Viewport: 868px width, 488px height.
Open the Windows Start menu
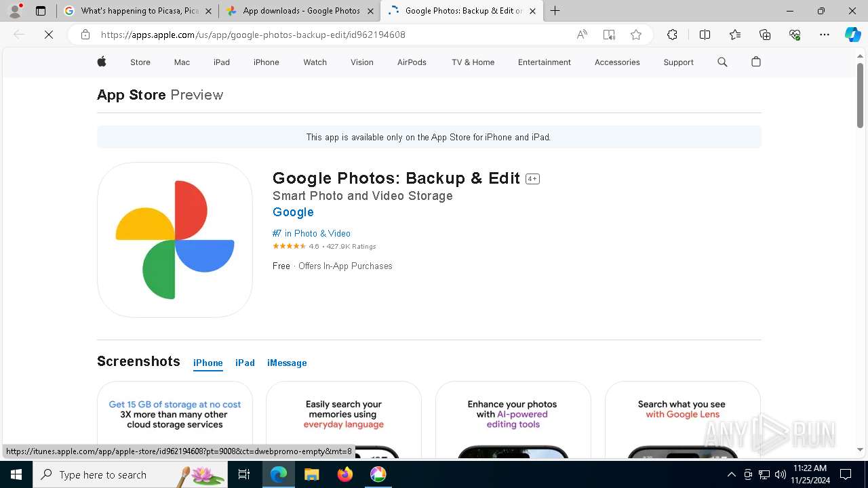click(16, 474)
